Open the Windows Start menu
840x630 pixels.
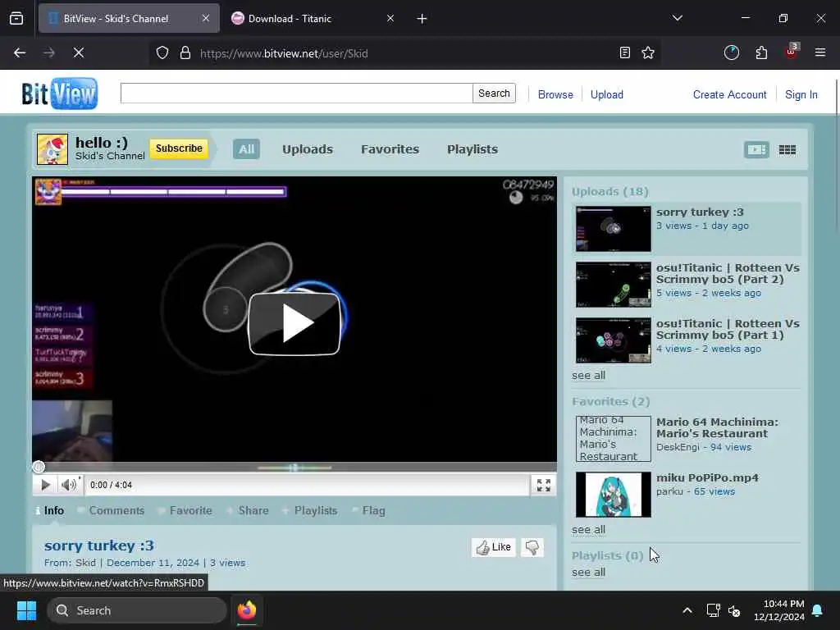coord(26,610)
